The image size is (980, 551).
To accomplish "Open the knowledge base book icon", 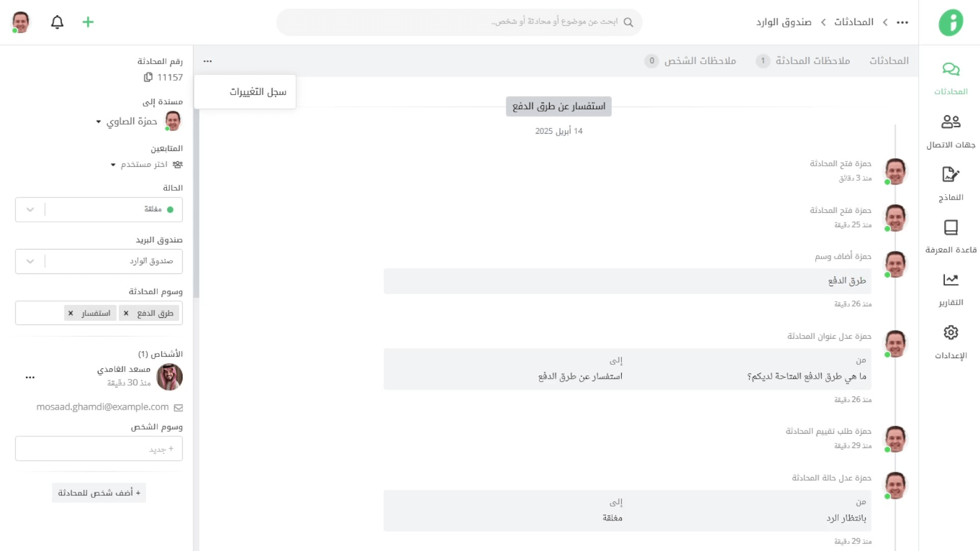I will point(950,228).
